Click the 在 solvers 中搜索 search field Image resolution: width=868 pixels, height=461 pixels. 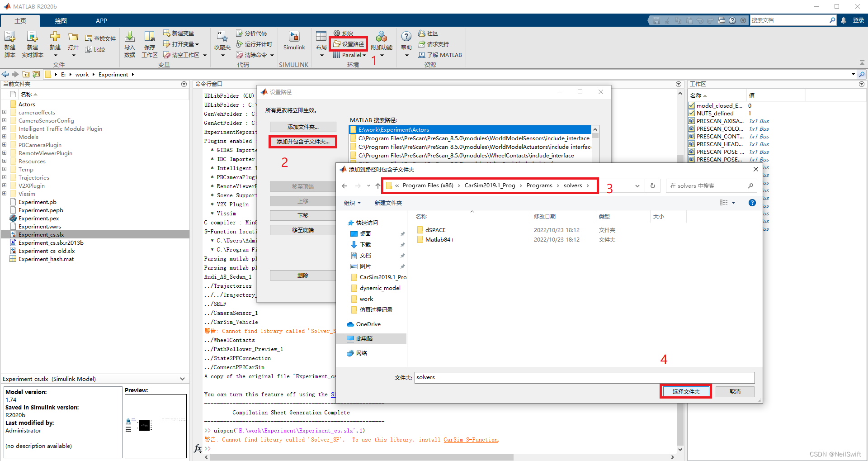(x=712, y=185)
